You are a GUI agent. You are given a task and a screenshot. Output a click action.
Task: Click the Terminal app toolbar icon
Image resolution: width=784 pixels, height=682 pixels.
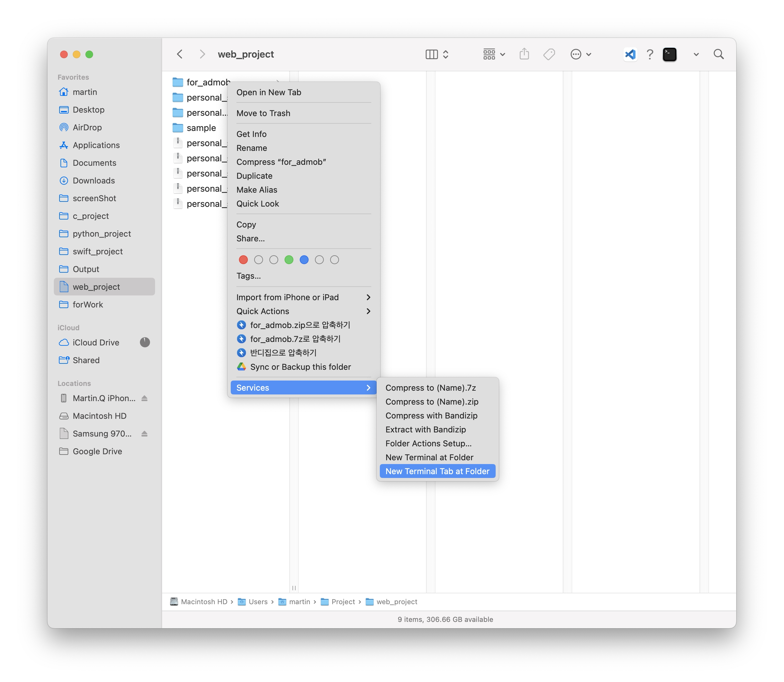pos(669,54)
